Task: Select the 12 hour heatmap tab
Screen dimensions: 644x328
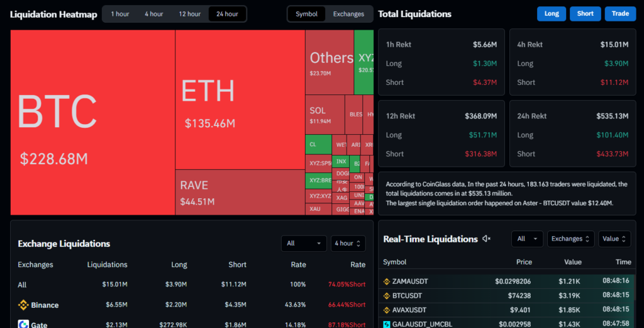Action: point(189,14)
